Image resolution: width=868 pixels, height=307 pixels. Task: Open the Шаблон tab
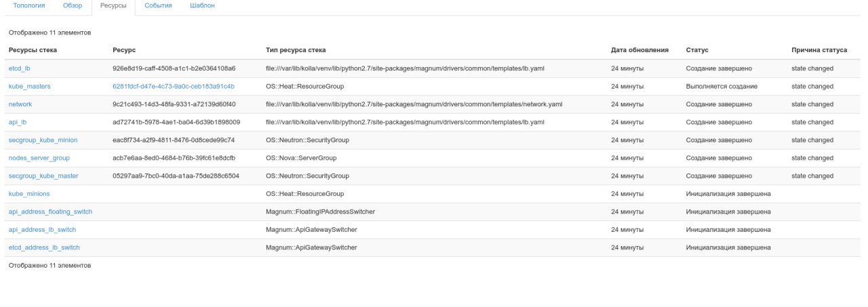pos(202,5)
